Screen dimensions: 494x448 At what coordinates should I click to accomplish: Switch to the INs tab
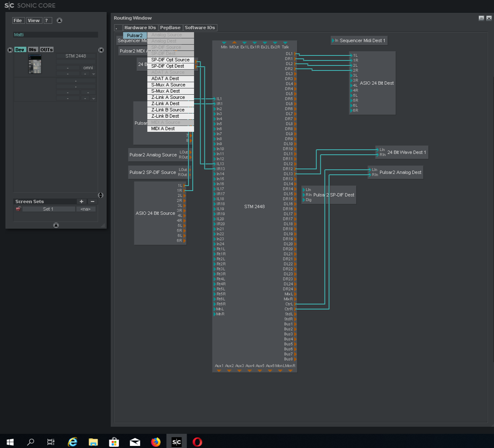pos(33,50)
